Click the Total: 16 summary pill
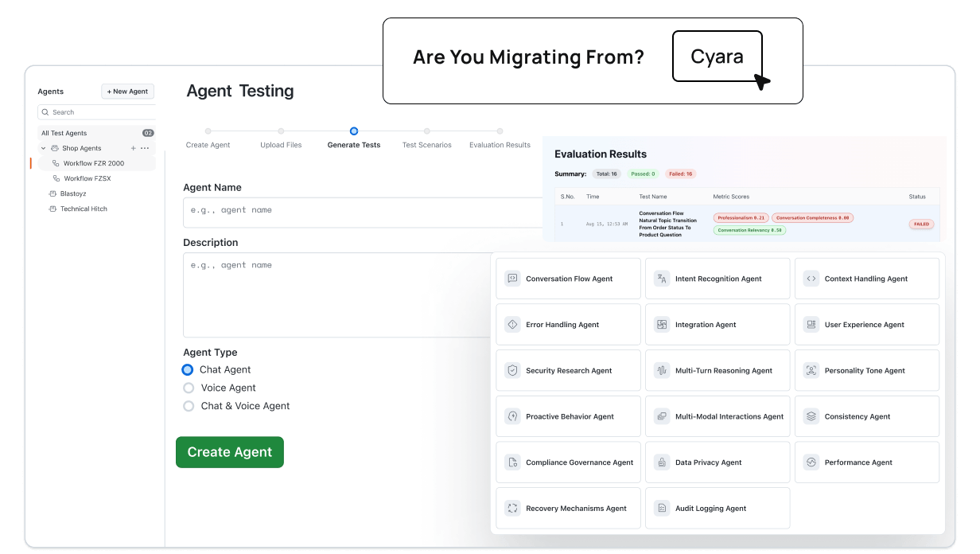 607,174
